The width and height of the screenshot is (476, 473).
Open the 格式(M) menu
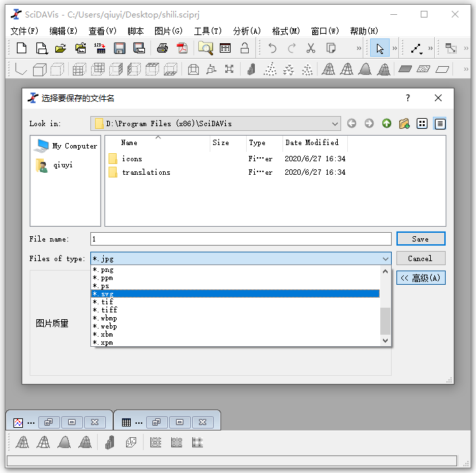[x=286, y=31]
